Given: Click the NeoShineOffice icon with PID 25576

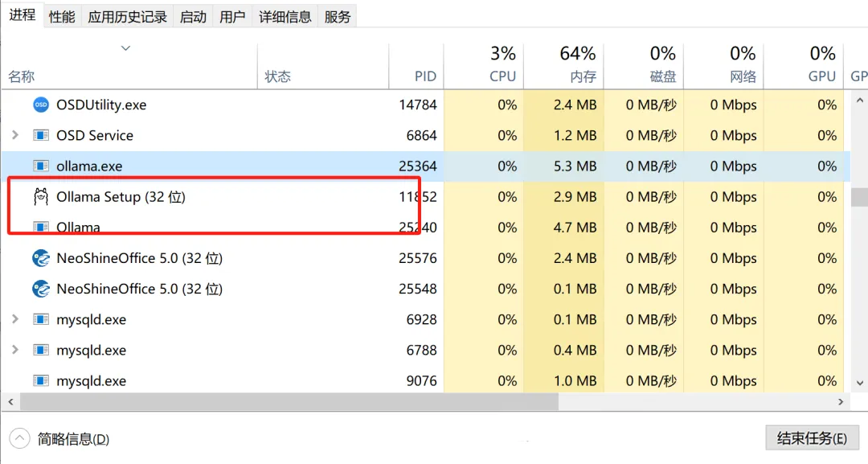Looking at the screenshot, I should (x=41, y=258).
